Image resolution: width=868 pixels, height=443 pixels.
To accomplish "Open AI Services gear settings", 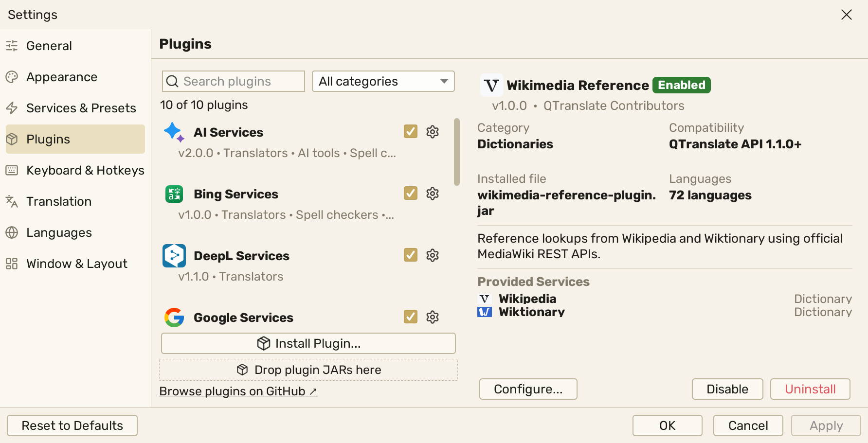I will [x=433, y=132].
